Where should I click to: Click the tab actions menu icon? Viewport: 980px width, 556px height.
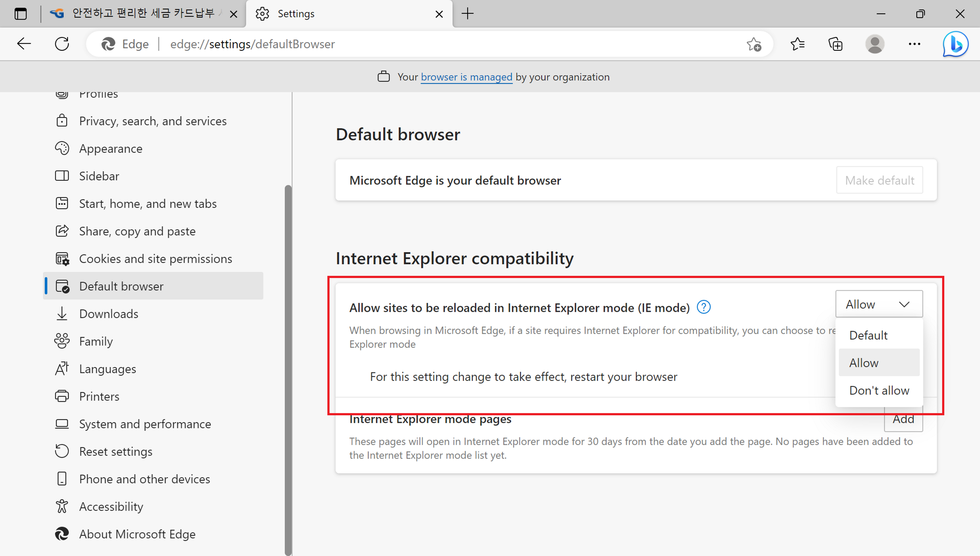tap(21, 14)
